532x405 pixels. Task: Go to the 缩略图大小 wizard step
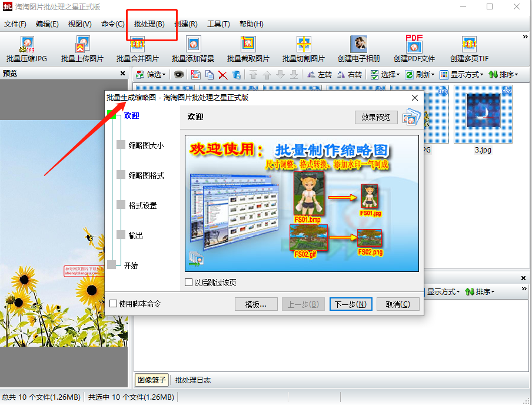pos(146,145)
